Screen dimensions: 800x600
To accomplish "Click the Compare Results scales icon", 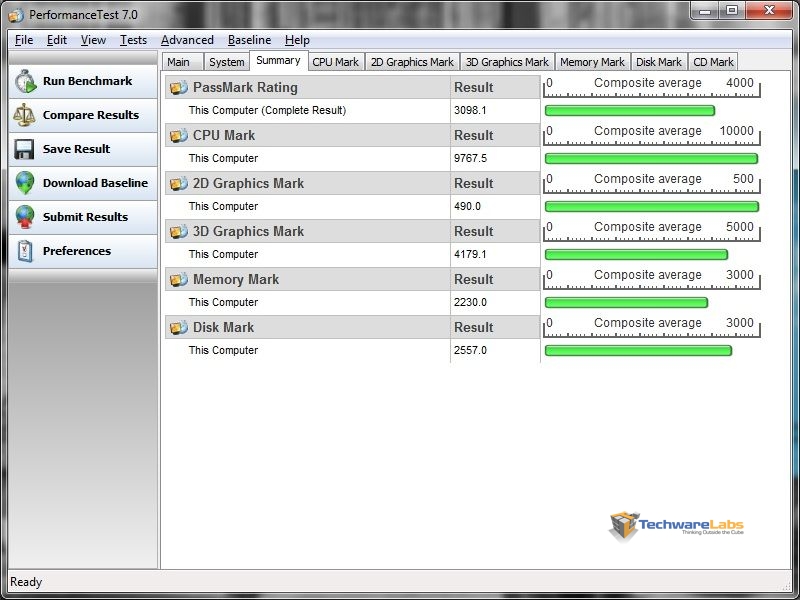I will 24,115.
